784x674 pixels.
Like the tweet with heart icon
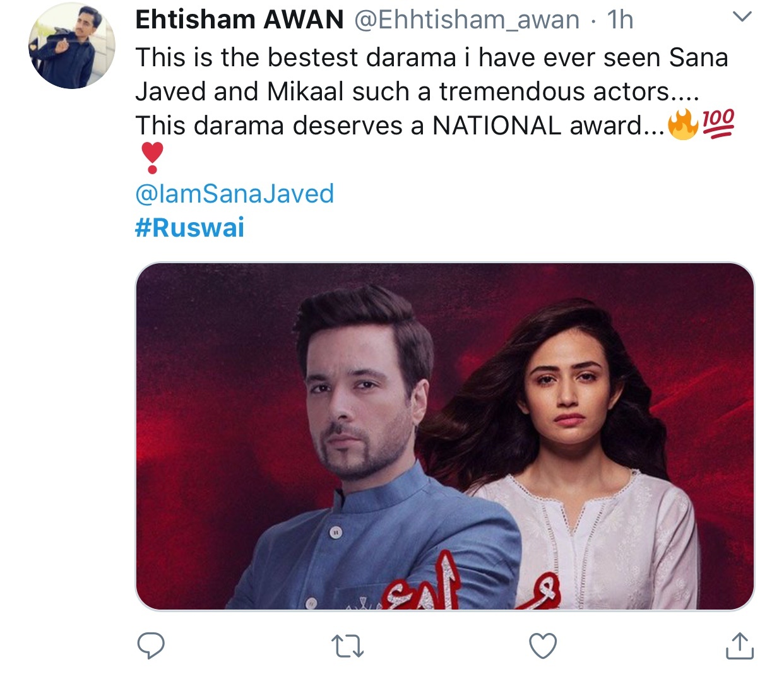tap(543, 646)
